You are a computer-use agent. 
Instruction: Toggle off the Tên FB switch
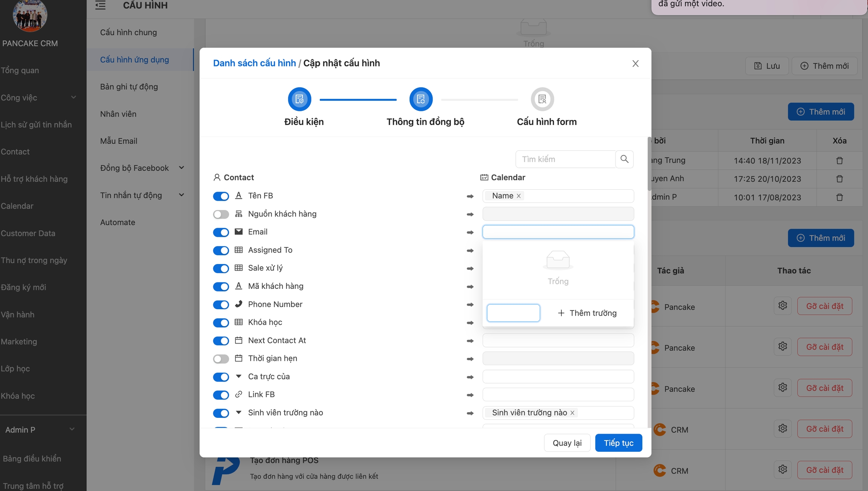point(221,196)
